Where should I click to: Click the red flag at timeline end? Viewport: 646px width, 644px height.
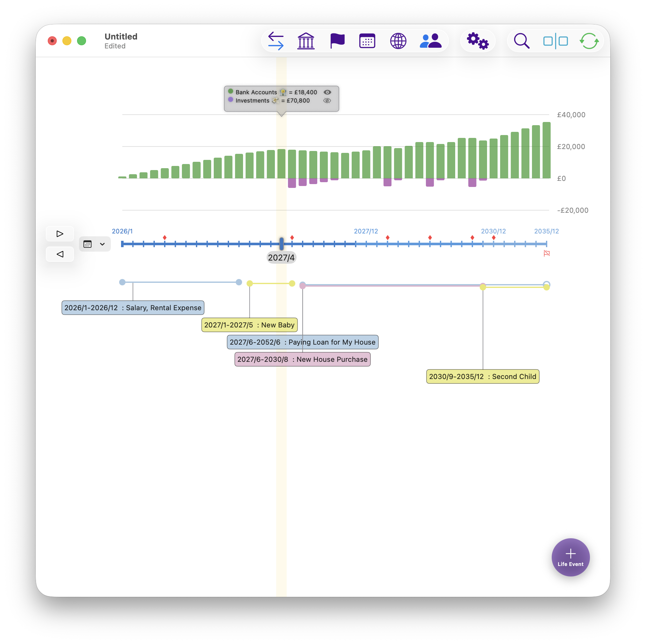[547, 254]
